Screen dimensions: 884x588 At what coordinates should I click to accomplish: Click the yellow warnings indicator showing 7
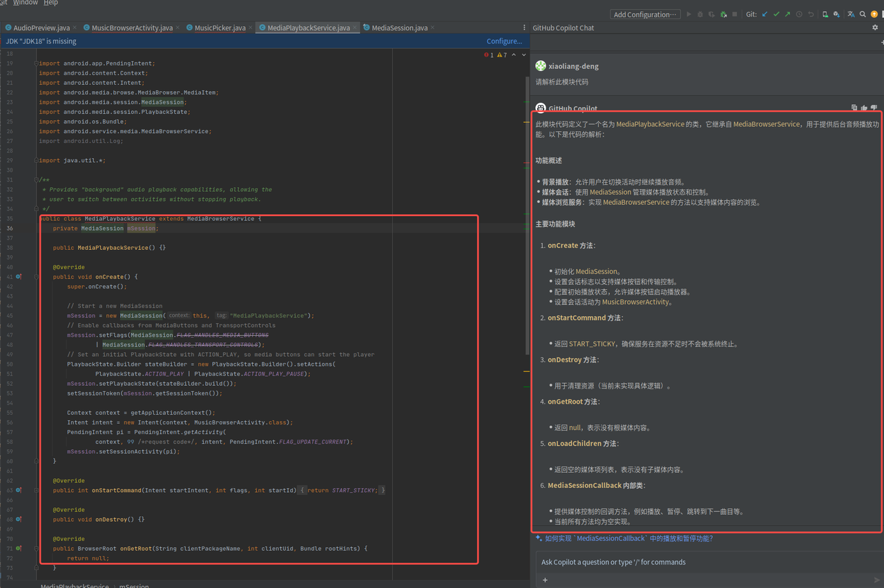pos(501,55)
